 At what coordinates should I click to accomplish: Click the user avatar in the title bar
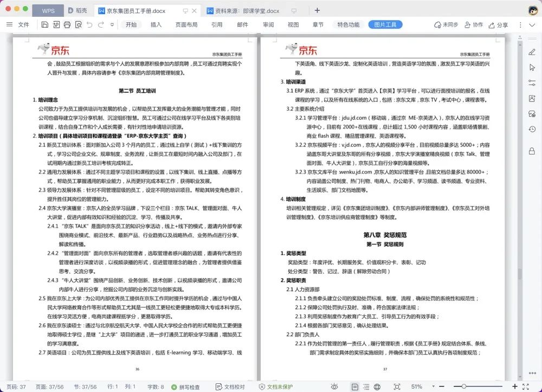[x=533, y=10]
